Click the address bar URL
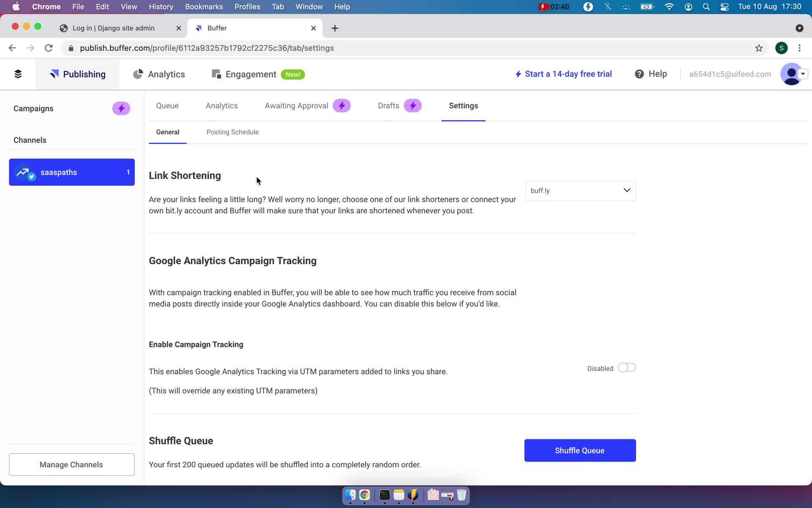This screenshot has width=812, height=508. [x=207, y=48]
